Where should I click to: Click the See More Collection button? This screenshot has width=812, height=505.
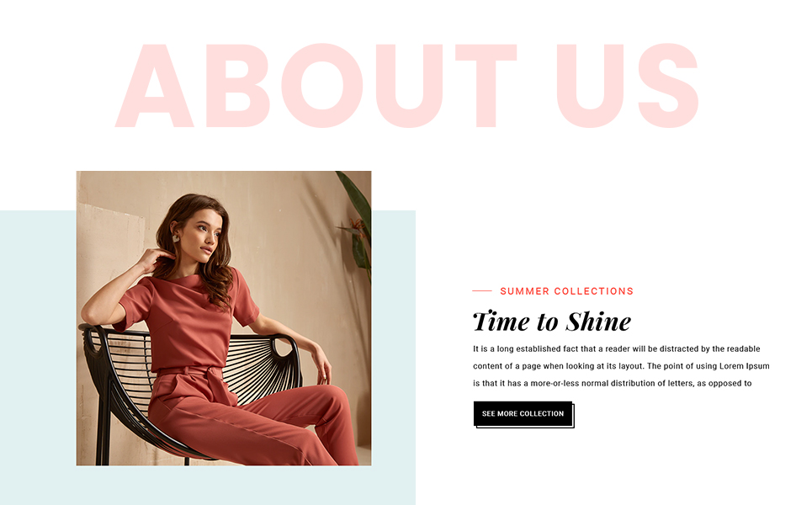pos(523,414)
